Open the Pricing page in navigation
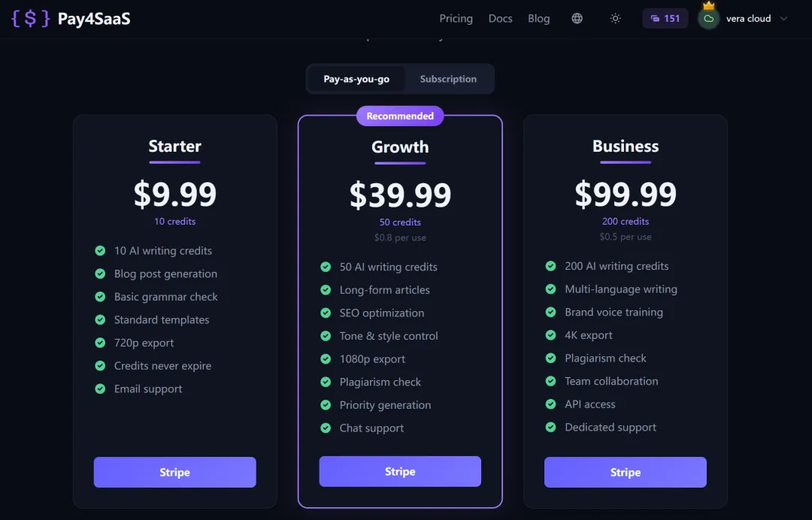The width and height of the screenshot is (812, 520). tap(456, 19)
